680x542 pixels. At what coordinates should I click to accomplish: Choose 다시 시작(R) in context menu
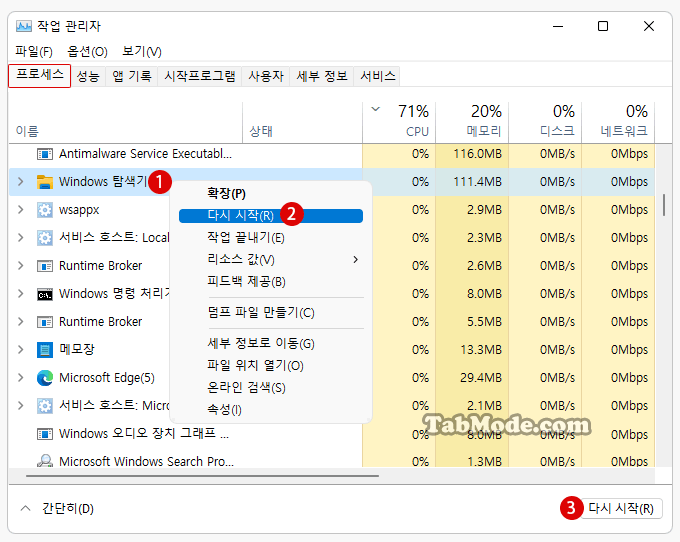click(271, 216)
